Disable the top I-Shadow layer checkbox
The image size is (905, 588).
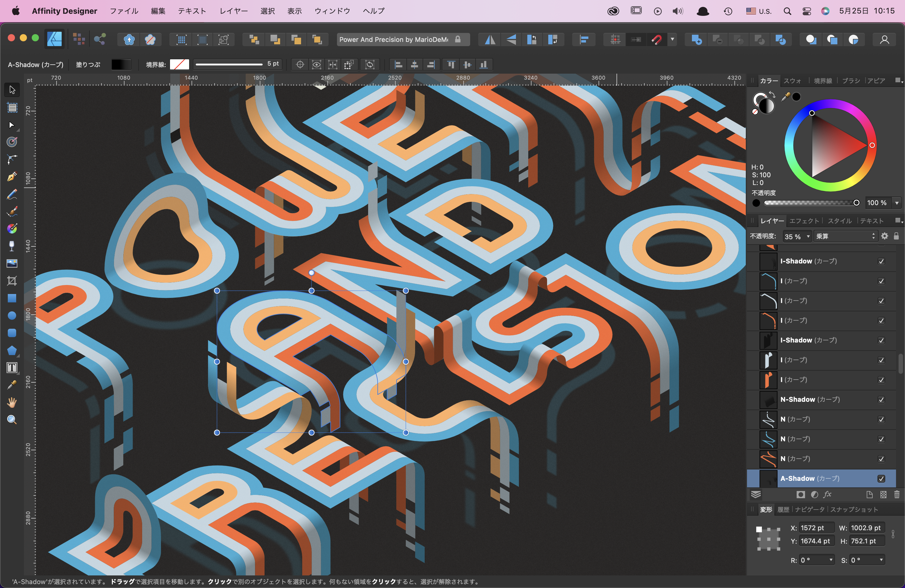pyautogui.click(x=881, y=261)
